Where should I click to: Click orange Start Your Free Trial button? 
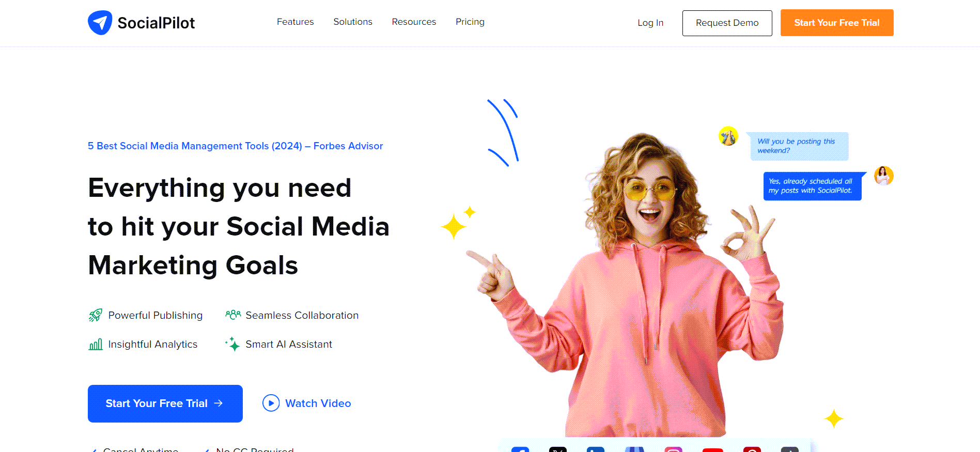coord(837,23)
